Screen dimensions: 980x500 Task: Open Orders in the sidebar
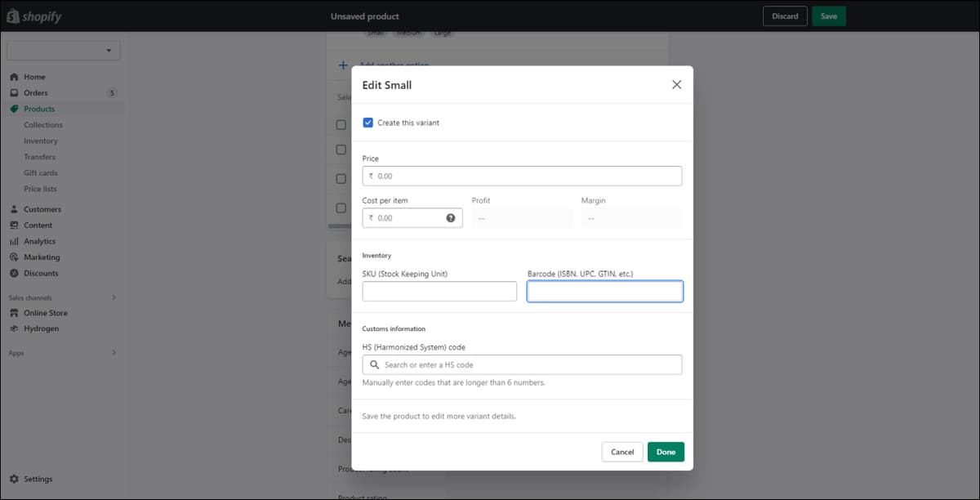[36, 93]
